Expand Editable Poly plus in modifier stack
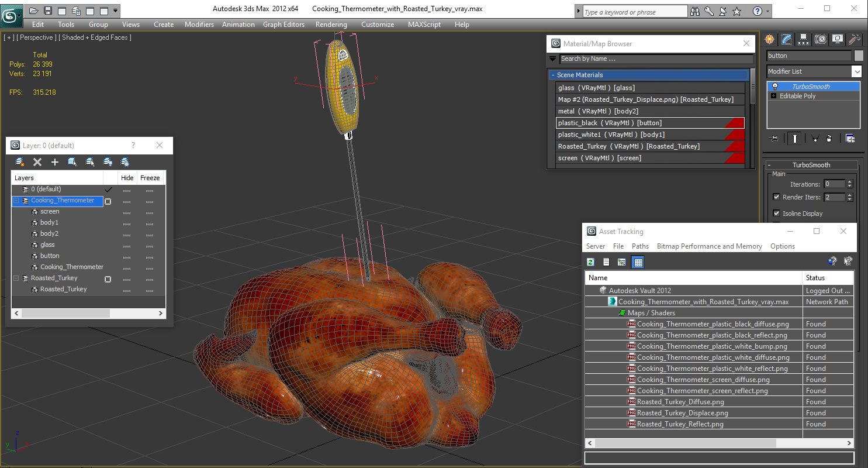Screen dimensions: 868x468 pos(774,96)
